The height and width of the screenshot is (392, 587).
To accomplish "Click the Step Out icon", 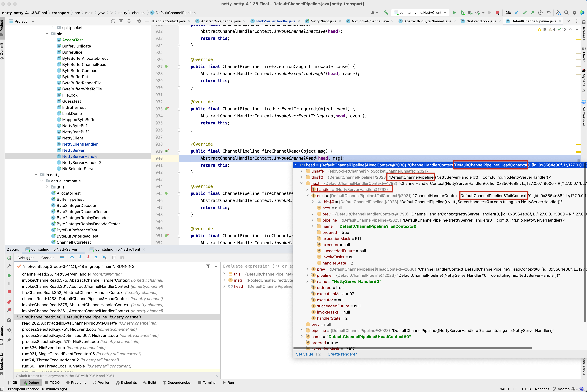I will point(96,257).
